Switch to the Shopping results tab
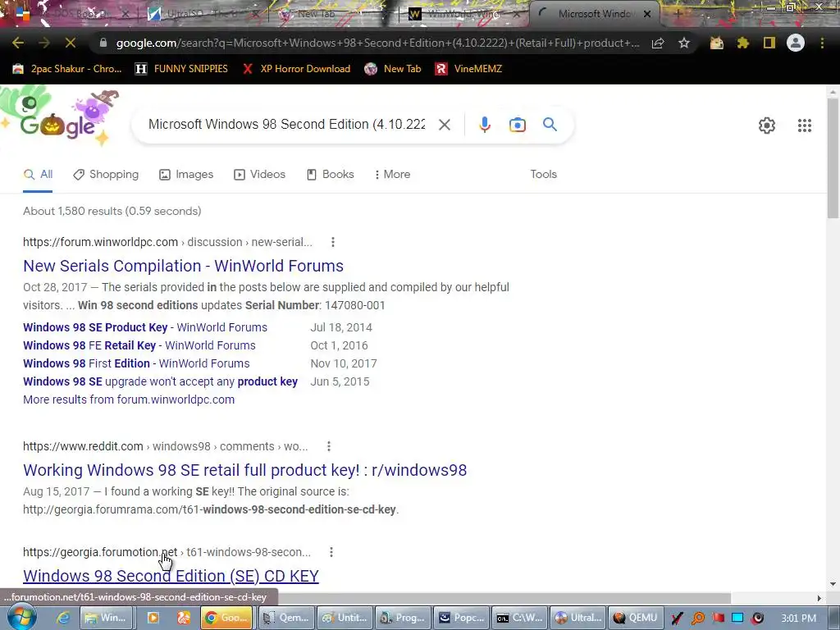 106,174
